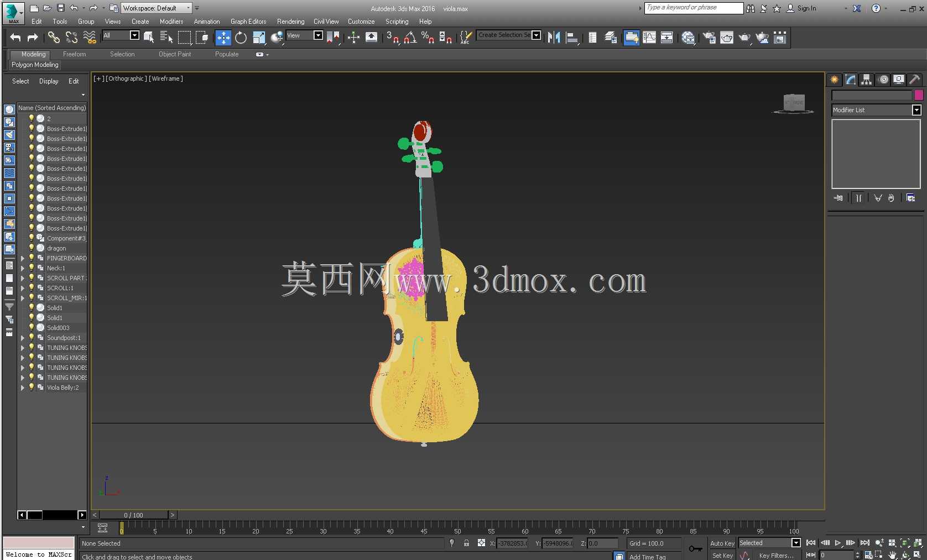Toggle Set Key animation mode

tap(722, 555)
